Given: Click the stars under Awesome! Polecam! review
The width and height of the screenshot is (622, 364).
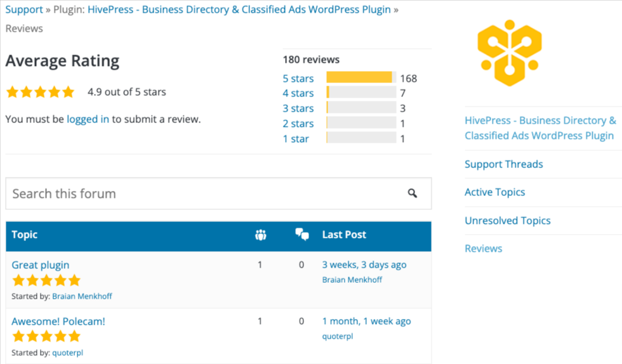Looking at the screenshot, I should click(x=46, y=337).
